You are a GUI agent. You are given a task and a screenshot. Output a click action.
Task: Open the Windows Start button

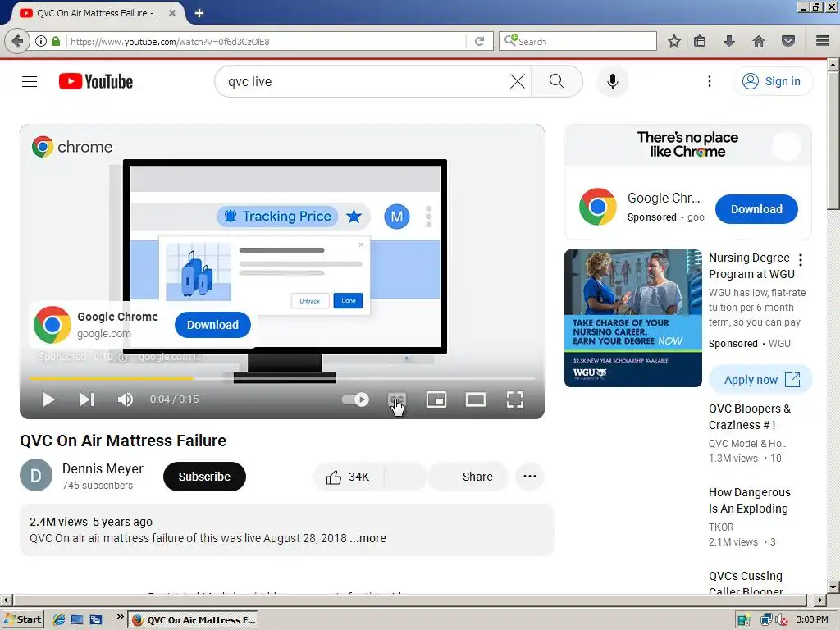(x=22, y=620)
